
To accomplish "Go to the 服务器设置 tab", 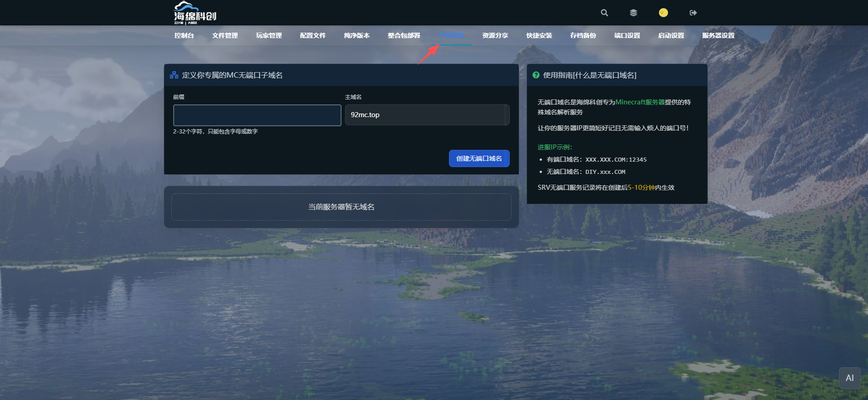I will (x=718, y=35).
